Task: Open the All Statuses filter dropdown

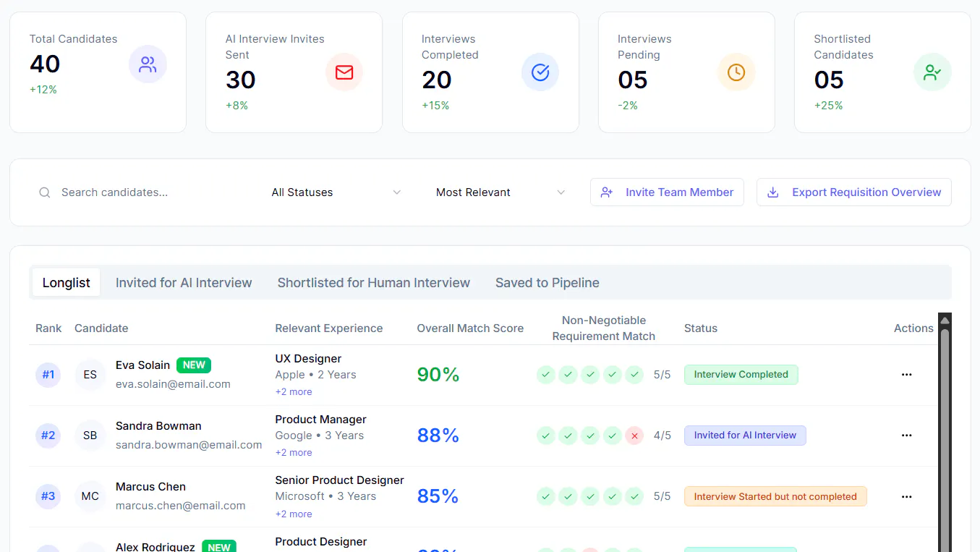Action: [336, 192]
